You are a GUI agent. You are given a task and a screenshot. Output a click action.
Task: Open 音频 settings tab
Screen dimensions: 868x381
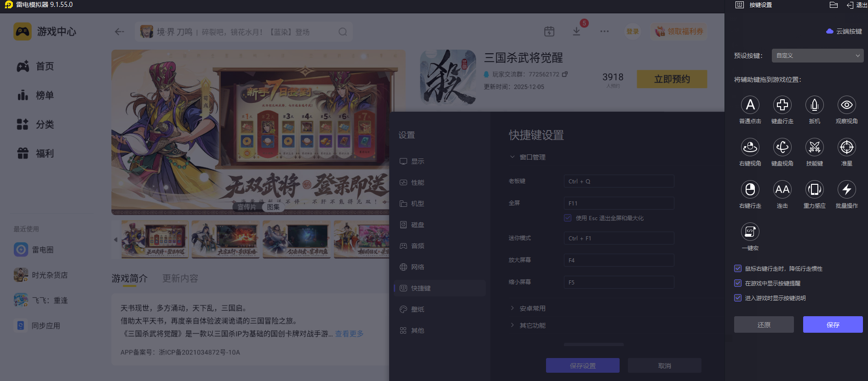(440, 246)
